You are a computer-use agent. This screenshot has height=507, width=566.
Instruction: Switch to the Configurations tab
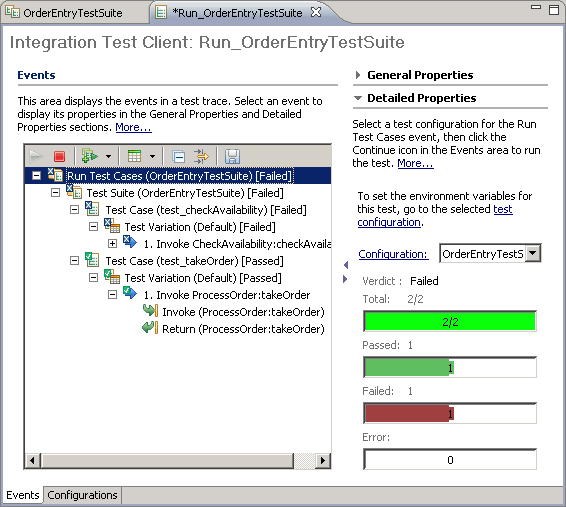point(82,495)
